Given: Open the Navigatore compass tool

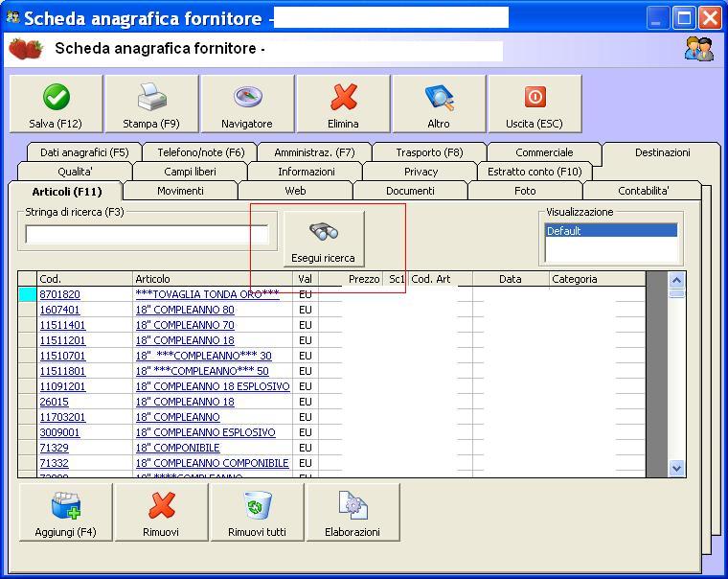Looking at the screenshot, I should [x=247, y=104].
